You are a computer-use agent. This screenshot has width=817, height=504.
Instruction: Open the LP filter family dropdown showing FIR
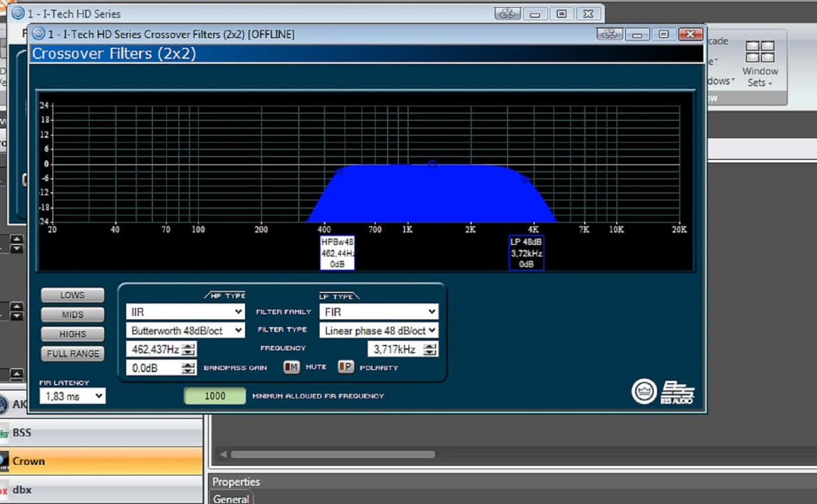coord(378,311)
